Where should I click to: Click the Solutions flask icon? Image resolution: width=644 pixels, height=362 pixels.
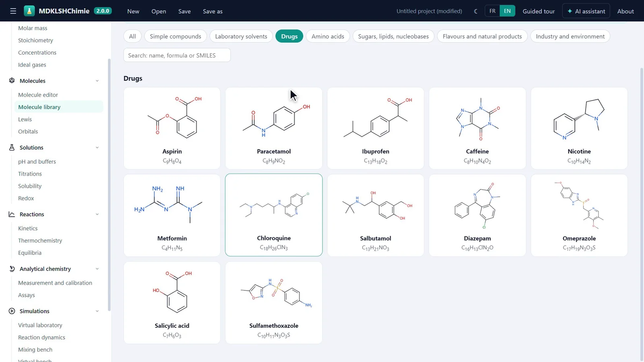12,147
